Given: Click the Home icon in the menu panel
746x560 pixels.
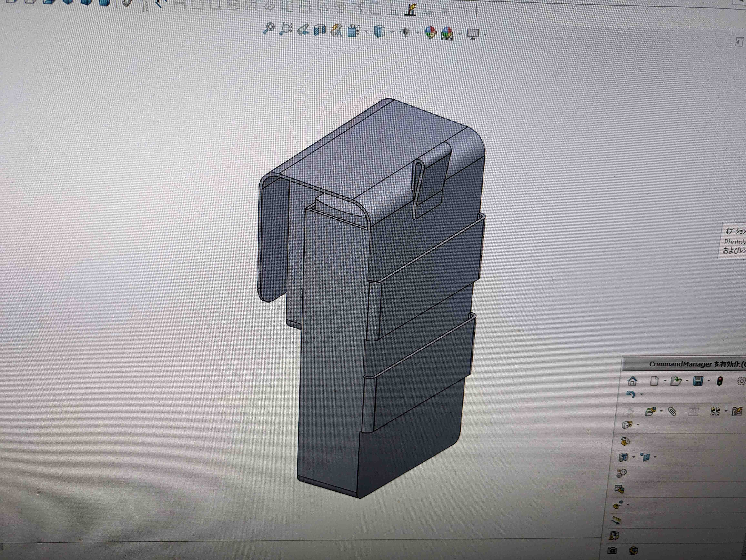Looking at the screenshot, I should [632, 381].
